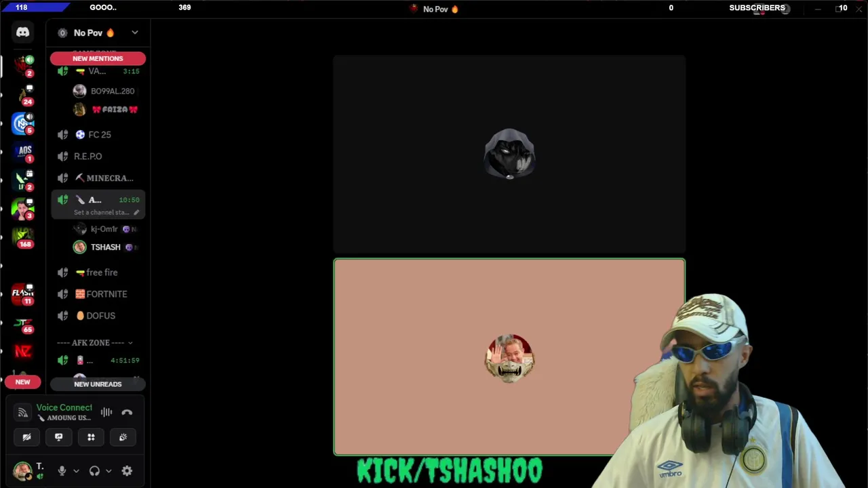868x488 pixels.
Task: Join the R.E.P.O voice channel
Action: click(98, 157)
